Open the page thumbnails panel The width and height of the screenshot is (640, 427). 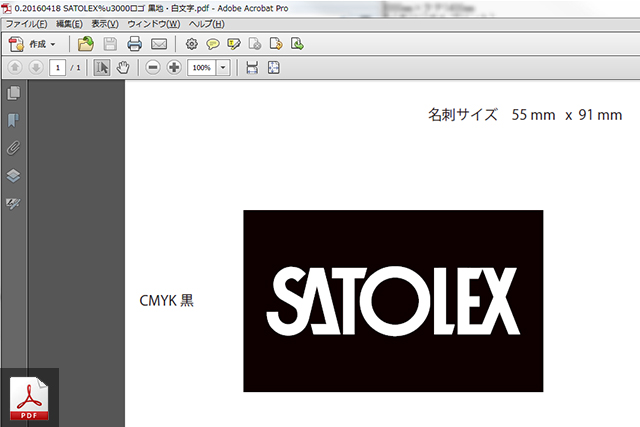tap(13, 93)
